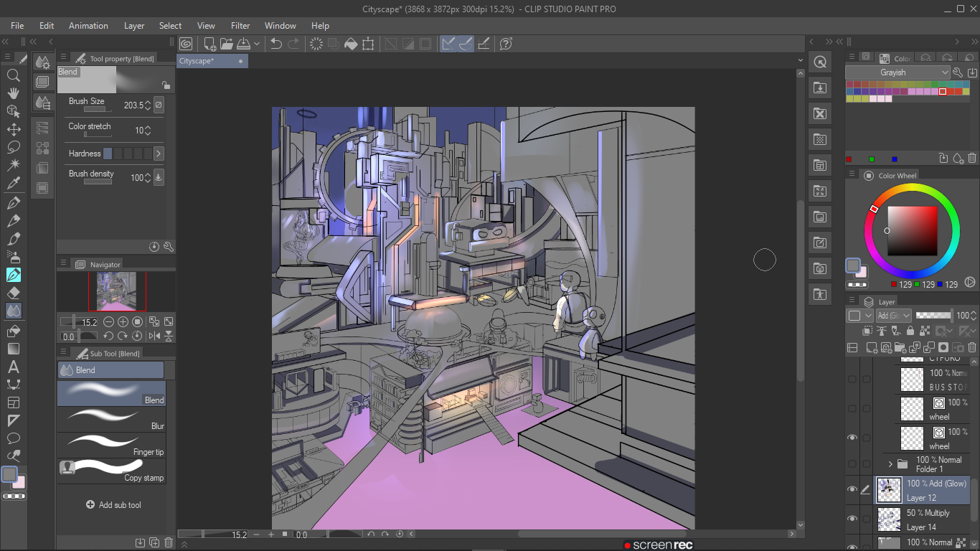Pick the Eraser tool in toolbar
This screenshot has width=980, height=551.
click(x=13, y=293)
